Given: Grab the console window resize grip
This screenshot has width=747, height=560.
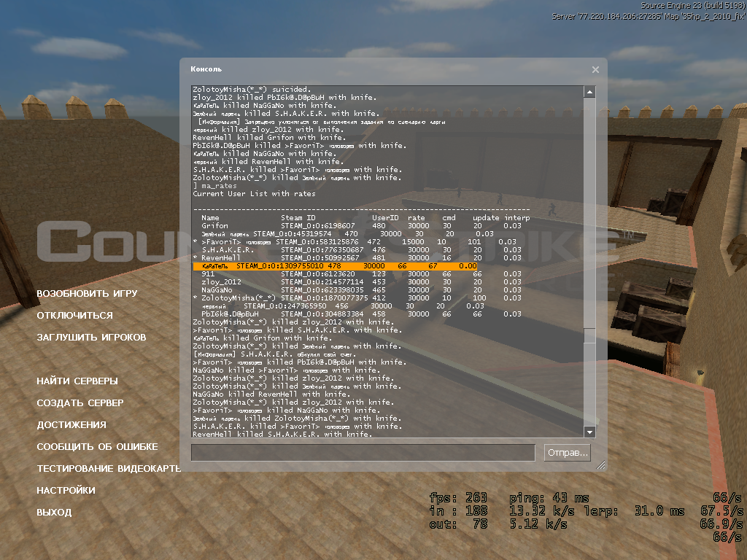Looking at the screenshot, I should click(601, 465).
